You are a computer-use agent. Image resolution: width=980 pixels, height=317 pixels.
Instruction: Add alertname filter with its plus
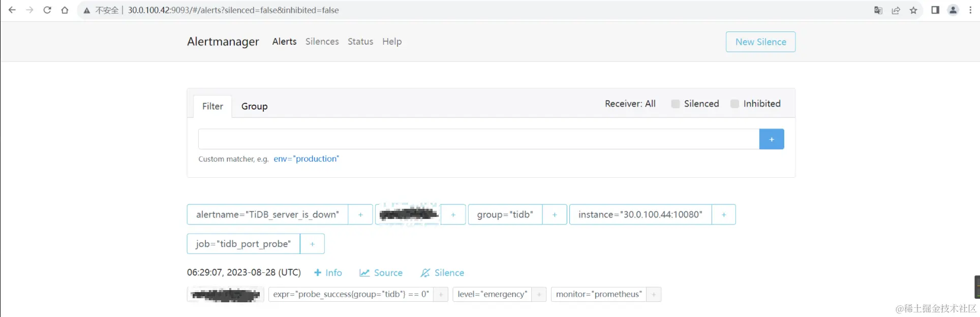pos(360,214)
